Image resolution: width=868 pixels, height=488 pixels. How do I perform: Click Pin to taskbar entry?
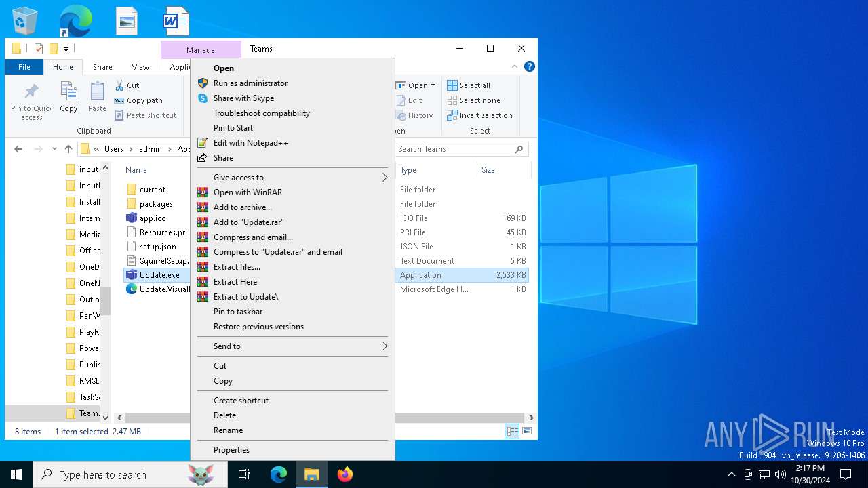pos(292,312)
